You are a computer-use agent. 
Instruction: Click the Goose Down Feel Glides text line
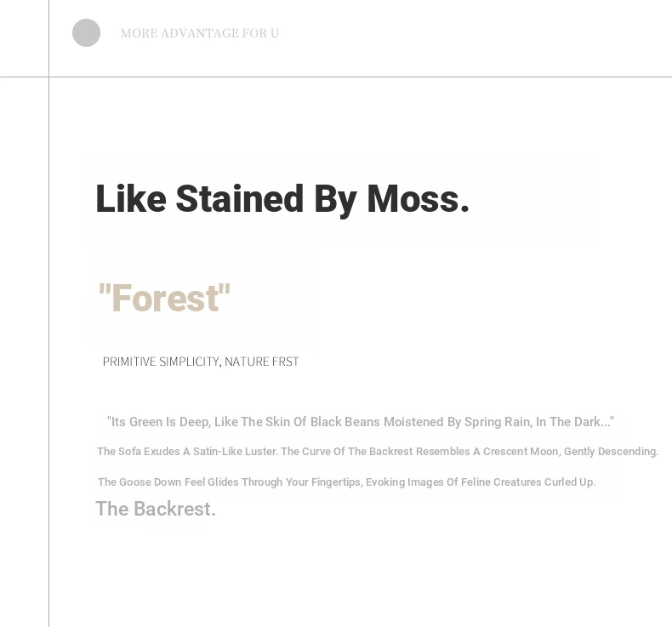click(346, 482)
